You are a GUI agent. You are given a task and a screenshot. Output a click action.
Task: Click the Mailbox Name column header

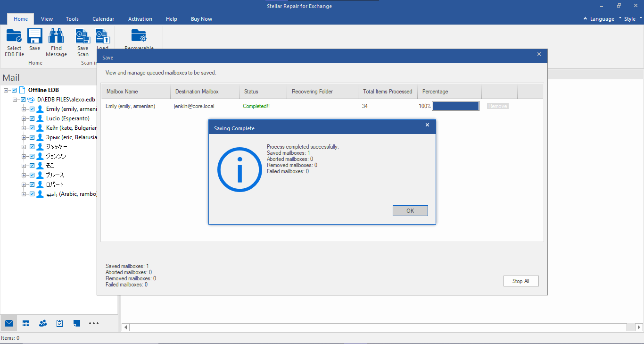coord(136,92)
